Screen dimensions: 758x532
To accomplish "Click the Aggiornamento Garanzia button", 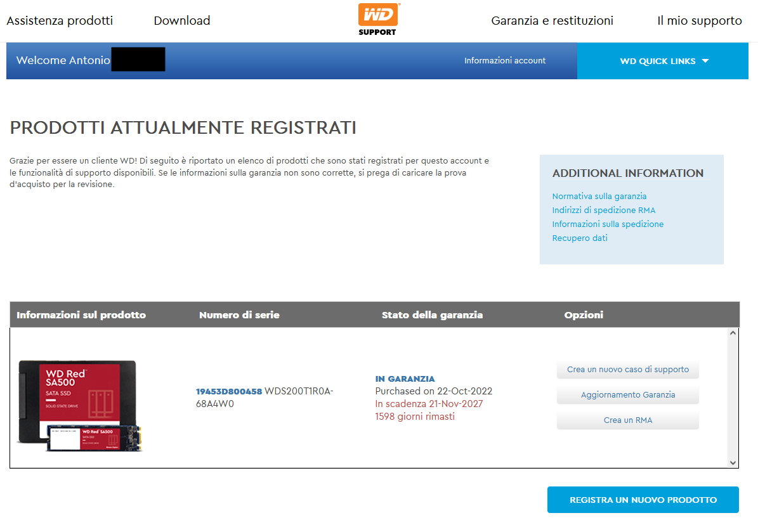I will coord(627,395).
